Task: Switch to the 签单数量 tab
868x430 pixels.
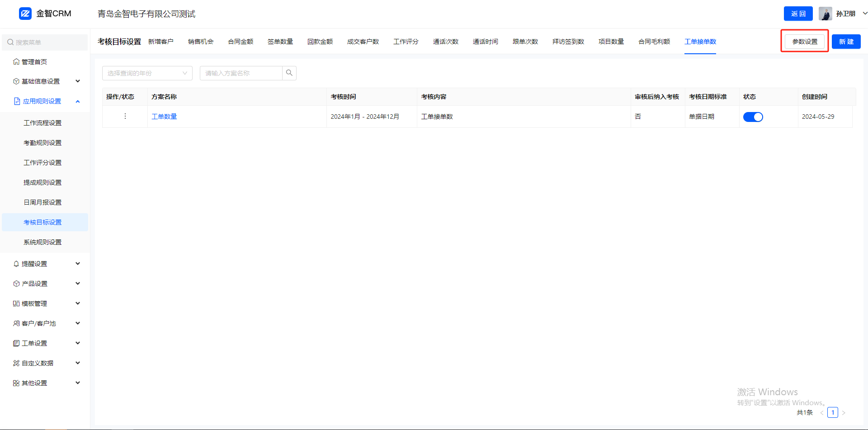Action: click(280, 42)
